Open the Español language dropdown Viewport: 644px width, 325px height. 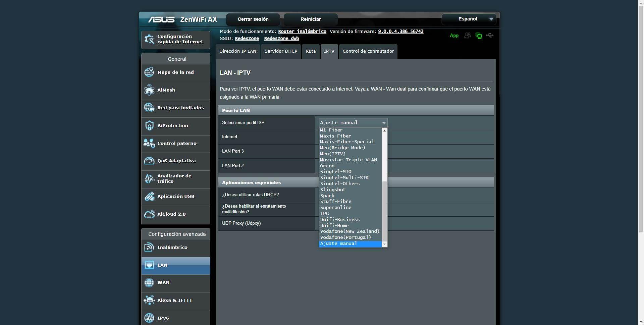point(469,19)
